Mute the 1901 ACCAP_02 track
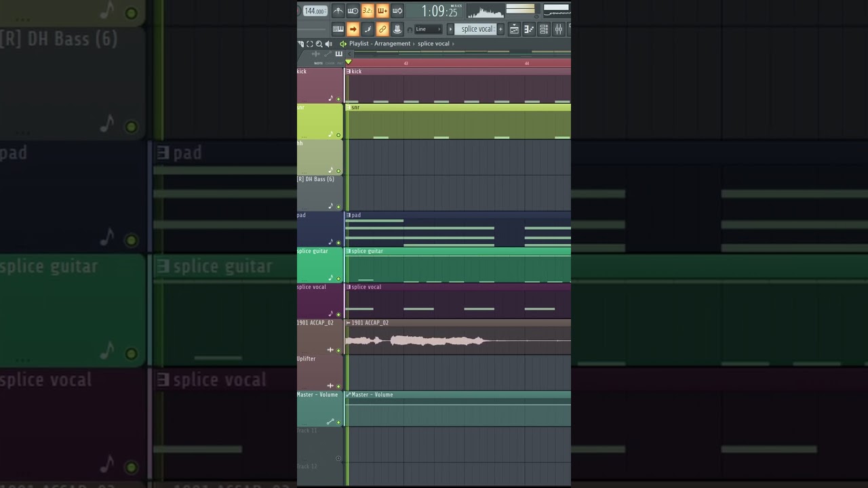 (x=338, y=350)
